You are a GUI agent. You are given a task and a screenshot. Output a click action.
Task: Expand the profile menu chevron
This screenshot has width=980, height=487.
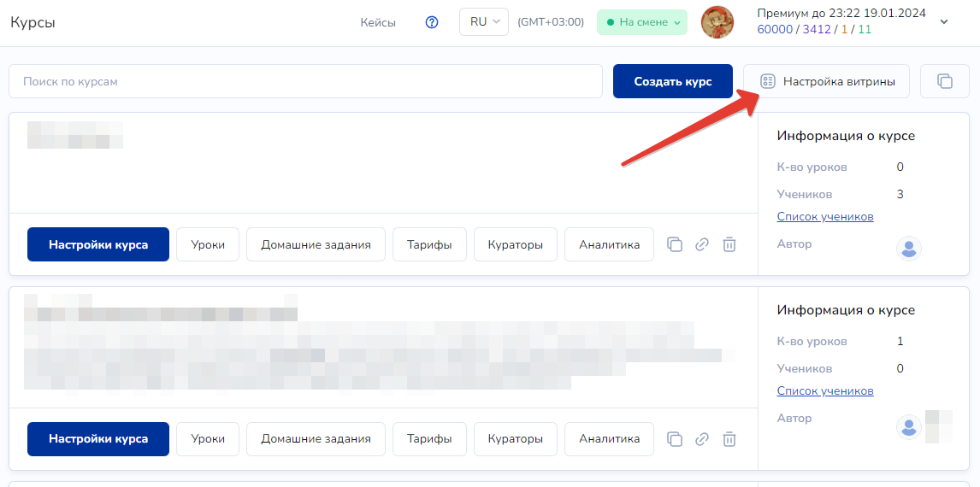[944, 22]
